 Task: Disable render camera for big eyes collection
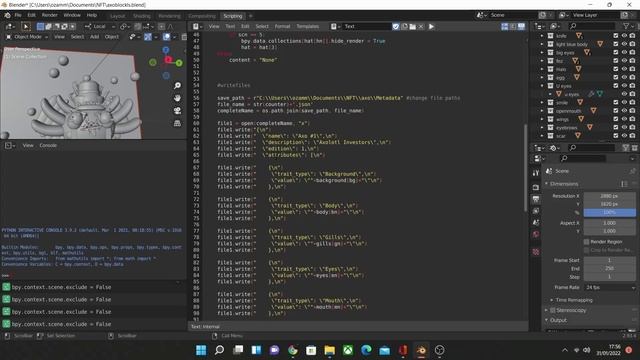coord(632,52)
